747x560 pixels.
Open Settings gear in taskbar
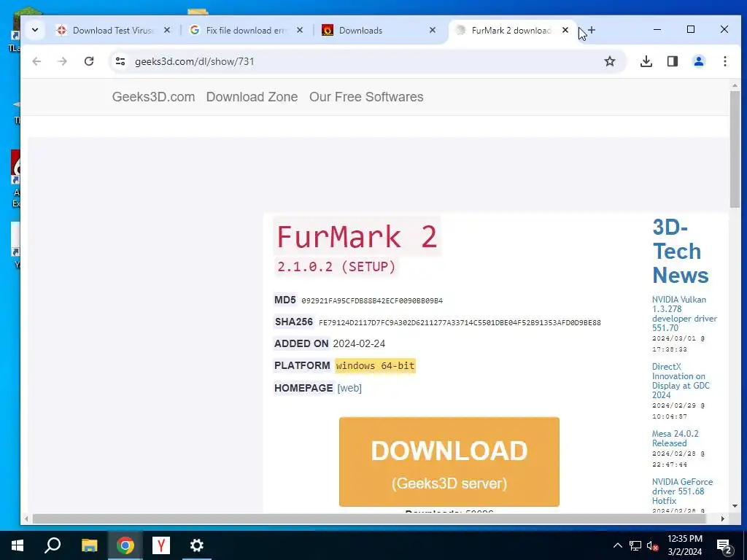197,545
